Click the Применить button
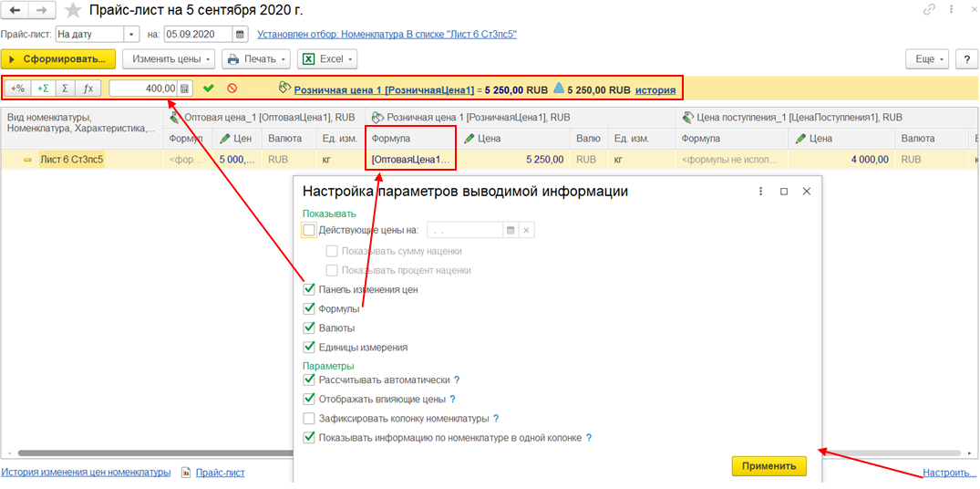The width and height of the screenshot is (980, 489). (769, 466)
